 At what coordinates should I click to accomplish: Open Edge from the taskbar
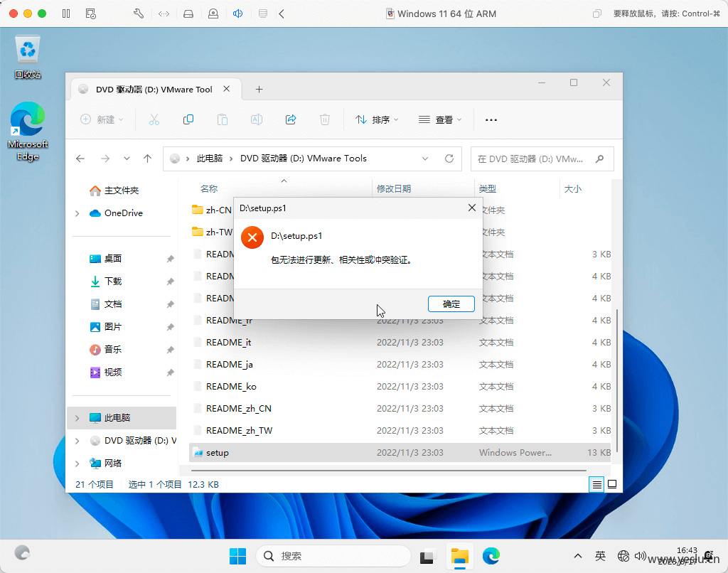491,556
